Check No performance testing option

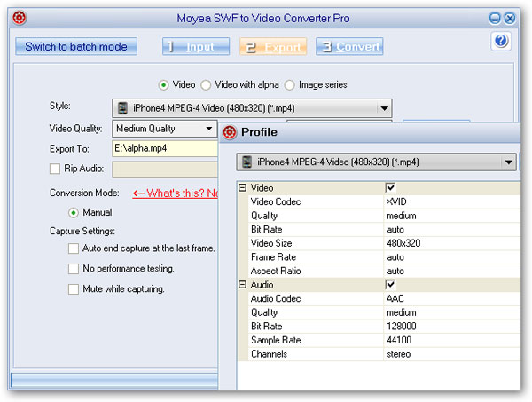[x=74, y=269]
